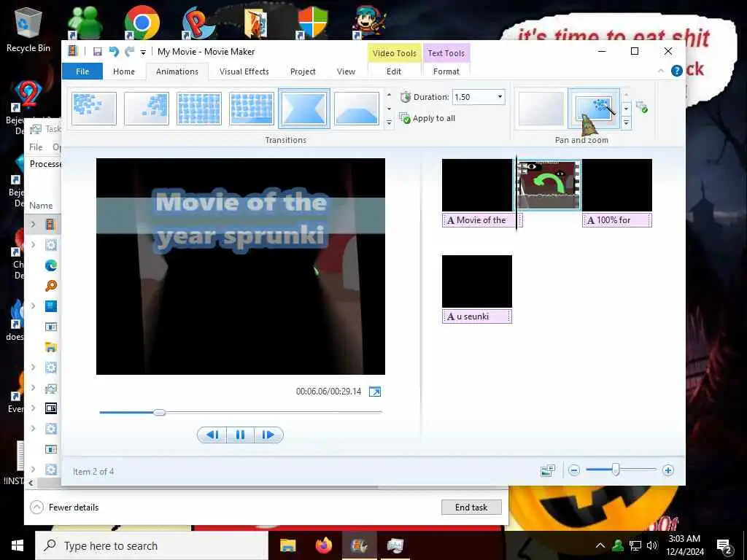Collapse Task Manager with Fewer details

coord(64,507)
